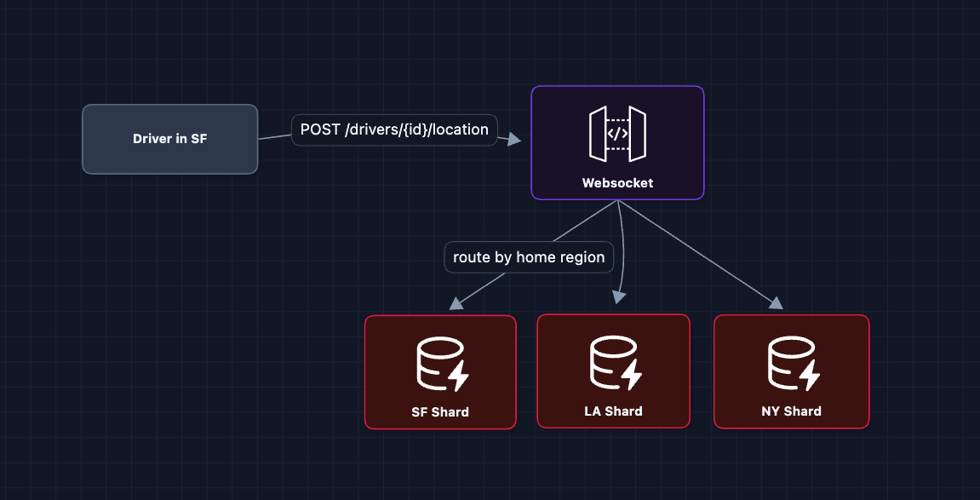Select the Driver in SF node
The width and height of the screenshot is (980, 500).
[x=169, y=139]
